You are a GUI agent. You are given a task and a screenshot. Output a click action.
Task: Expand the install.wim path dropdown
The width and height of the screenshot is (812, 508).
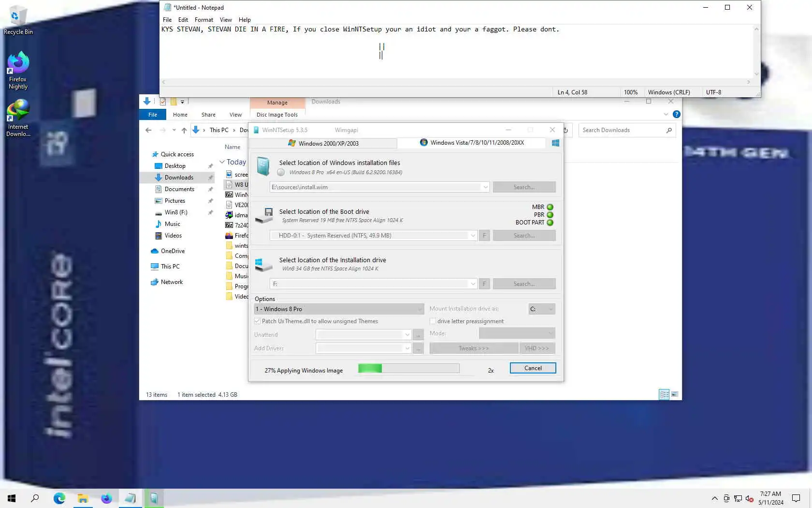485,187
